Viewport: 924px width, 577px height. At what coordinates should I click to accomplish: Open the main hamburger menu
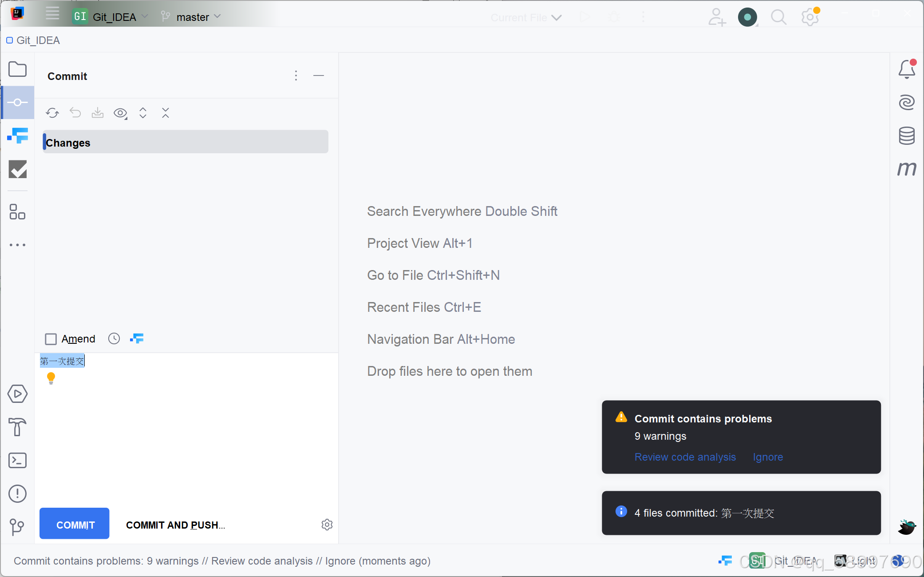click(x=52, y=13)
